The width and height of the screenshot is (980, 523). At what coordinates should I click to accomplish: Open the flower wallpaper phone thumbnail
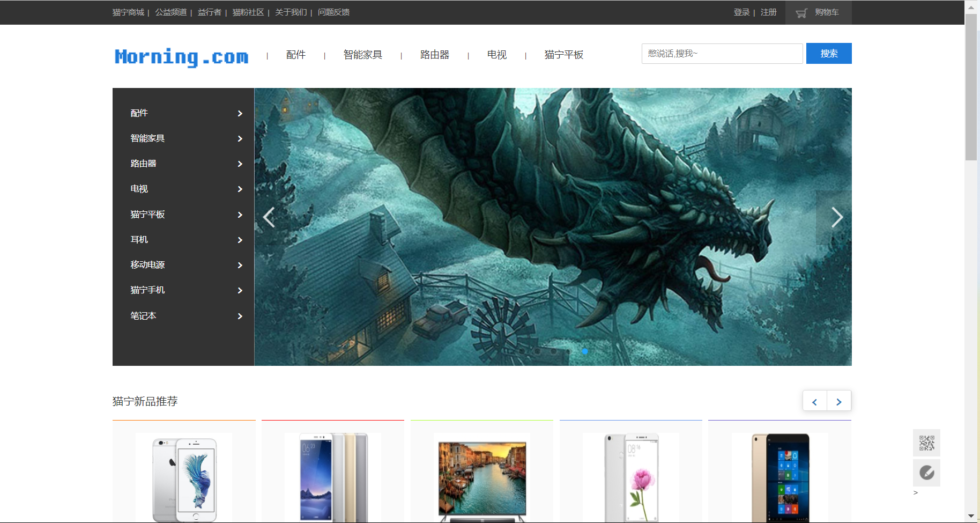click(631, 477)
